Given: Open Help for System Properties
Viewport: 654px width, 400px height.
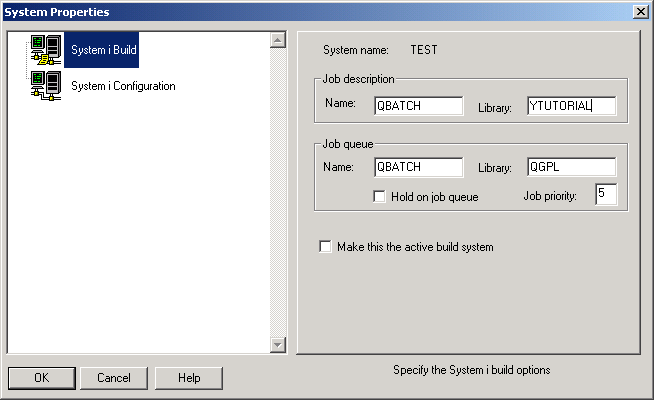Looking at the screenshot, I should [189, 378].
